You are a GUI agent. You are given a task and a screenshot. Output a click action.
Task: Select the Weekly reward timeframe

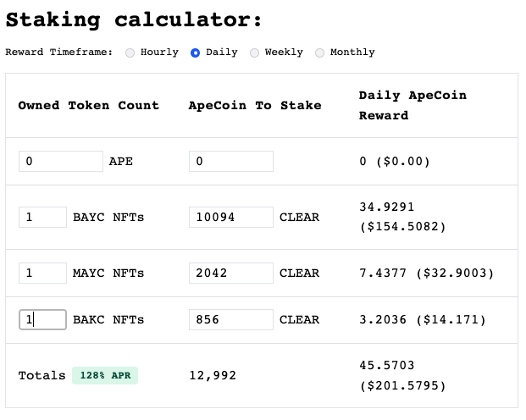tap(255, 53)
